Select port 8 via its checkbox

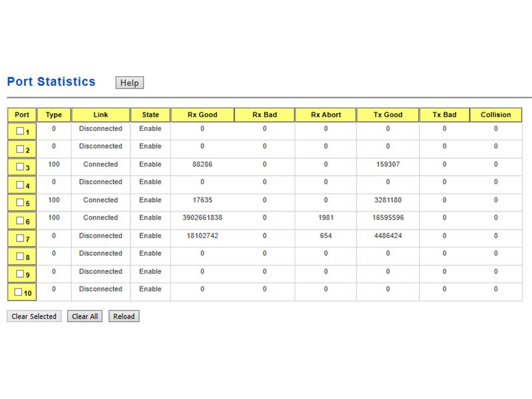pyautogui.click(x=20, y=256)
